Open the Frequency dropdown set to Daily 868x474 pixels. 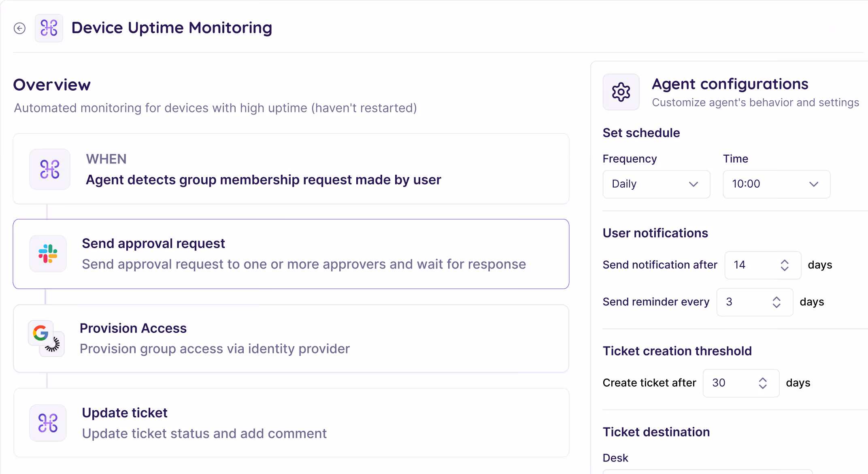coord(656,184)
